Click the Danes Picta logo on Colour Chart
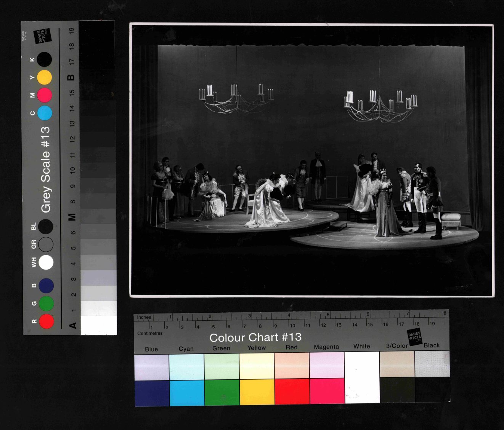Viewport: 504px width, 430px height. (x=415, y=337)
